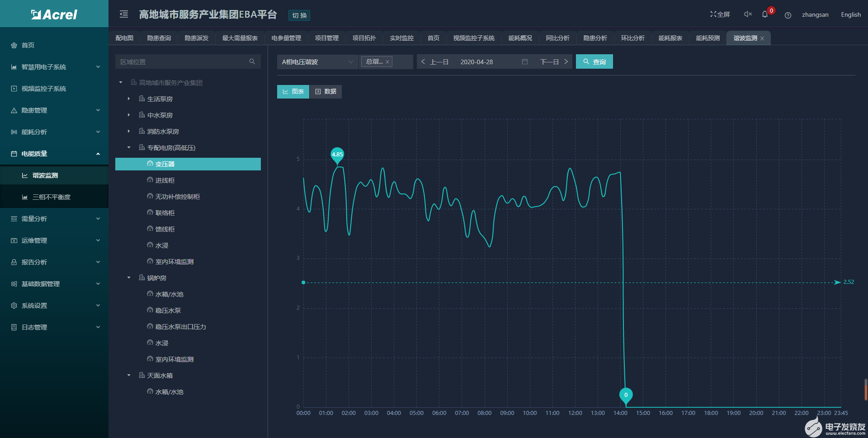Switch to 数据 table view
Screen dimensions: 868x438
325,92
